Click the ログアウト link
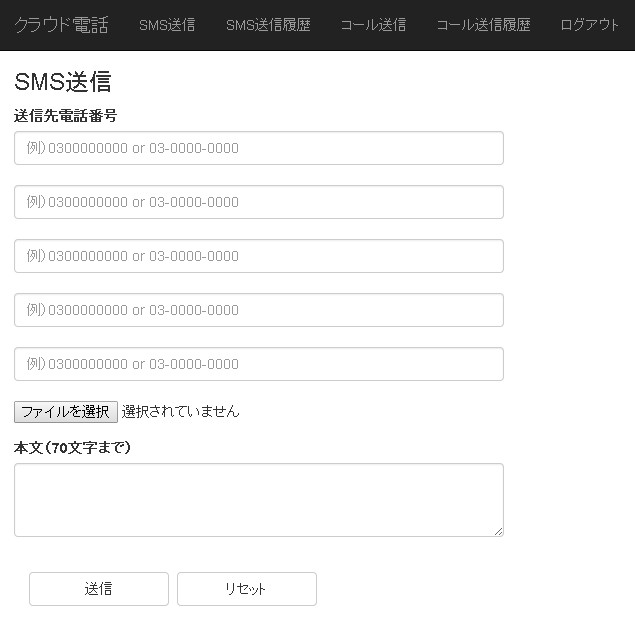635x621 pixels. (590, 25)
